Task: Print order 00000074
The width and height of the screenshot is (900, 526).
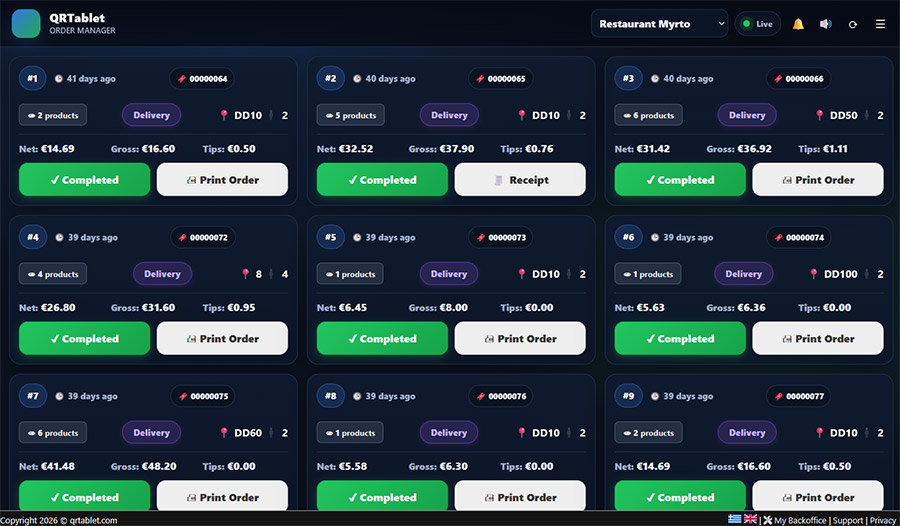Action: (818, 338)
